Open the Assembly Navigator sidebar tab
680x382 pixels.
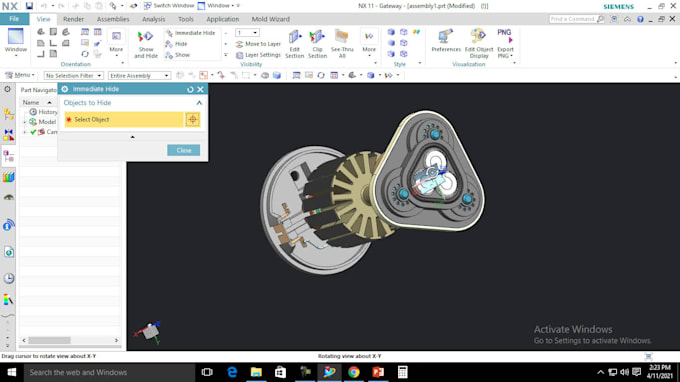pyautogui.click(x=8, y=114)
